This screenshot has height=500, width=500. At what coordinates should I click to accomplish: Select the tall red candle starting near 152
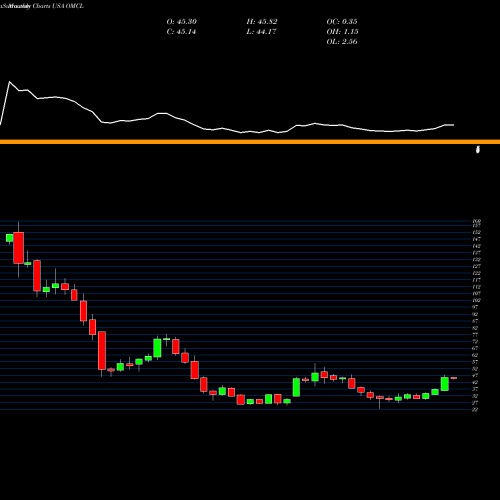click(19, 248)
